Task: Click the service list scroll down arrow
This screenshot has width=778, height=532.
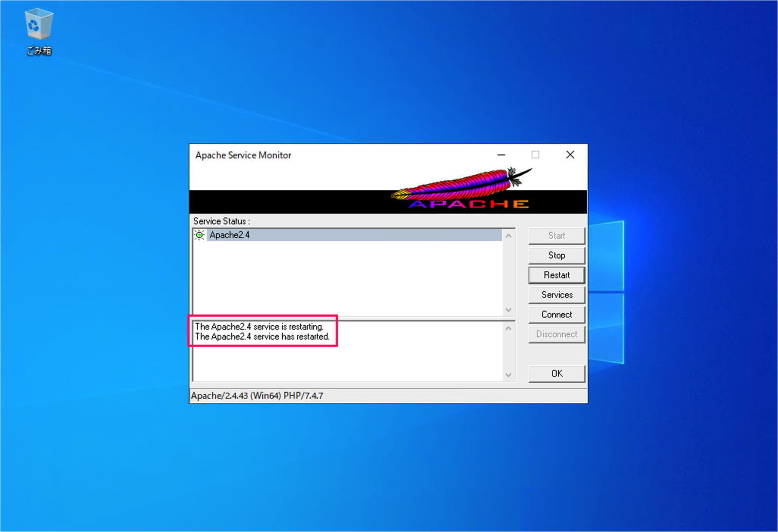Action: coord(509,310)
